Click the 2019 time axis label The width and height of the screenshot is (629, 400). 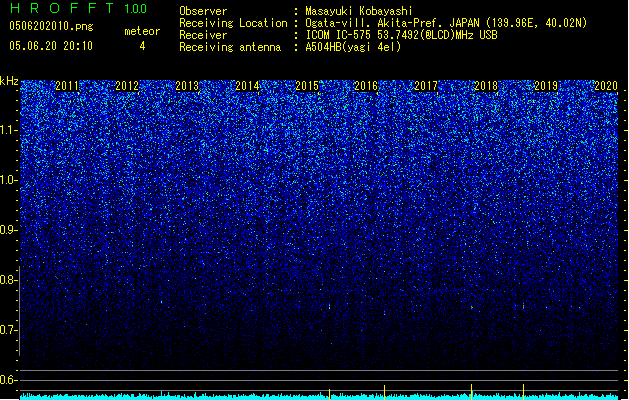click(x=546, y=85)
